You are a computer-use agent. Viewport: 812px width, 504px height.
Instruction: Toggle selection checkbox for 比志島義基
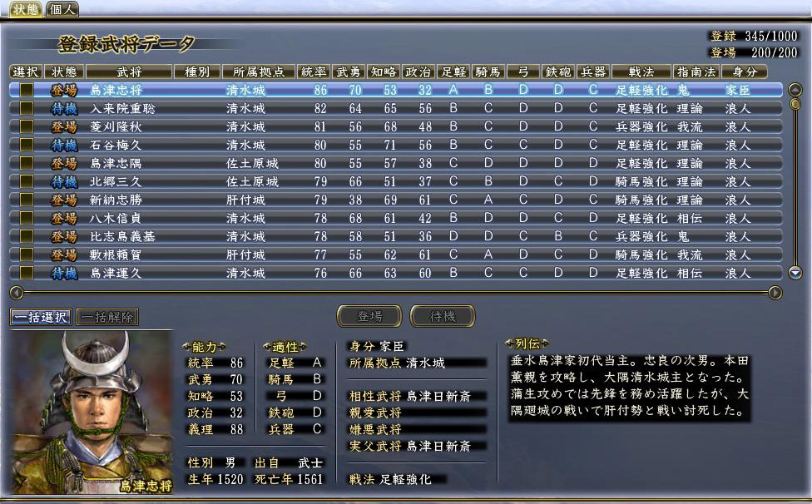tap(27, 237)
